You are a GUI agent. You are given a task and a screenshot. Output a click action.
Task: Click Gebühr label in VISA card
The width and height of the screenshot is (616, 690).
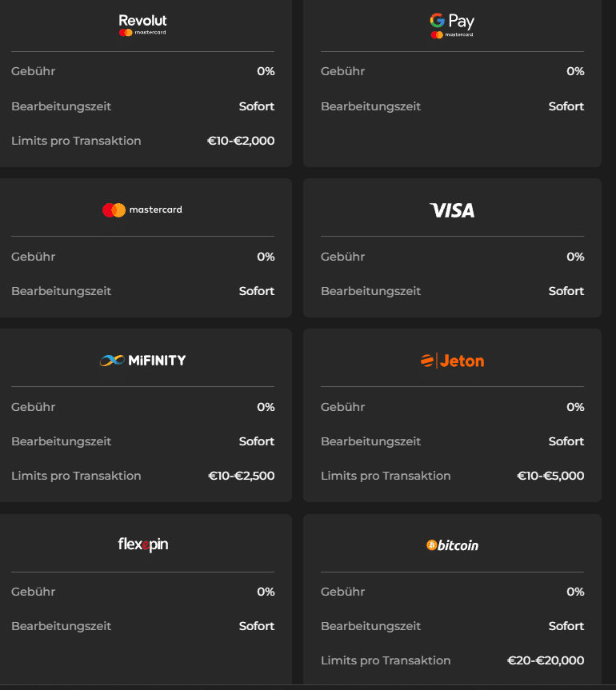342,257
